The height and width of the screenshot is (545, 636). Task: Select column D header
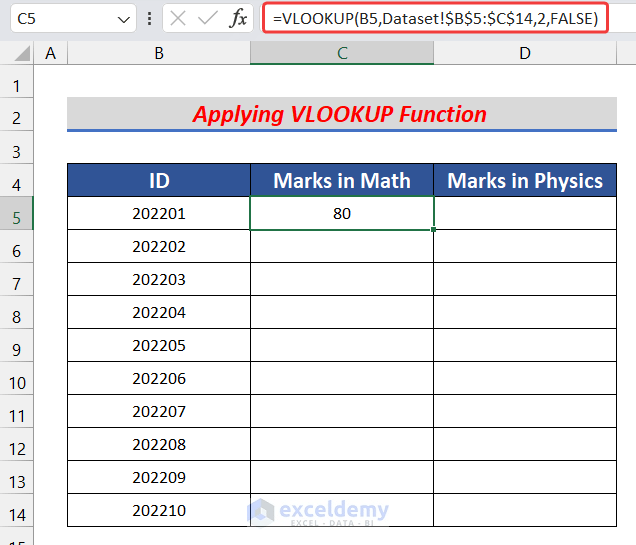click(x=525, y=53)
